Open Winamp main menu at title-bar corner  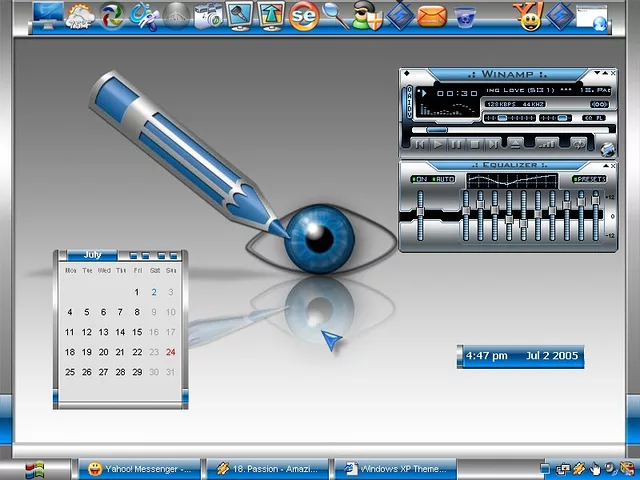tap(406, 74)
